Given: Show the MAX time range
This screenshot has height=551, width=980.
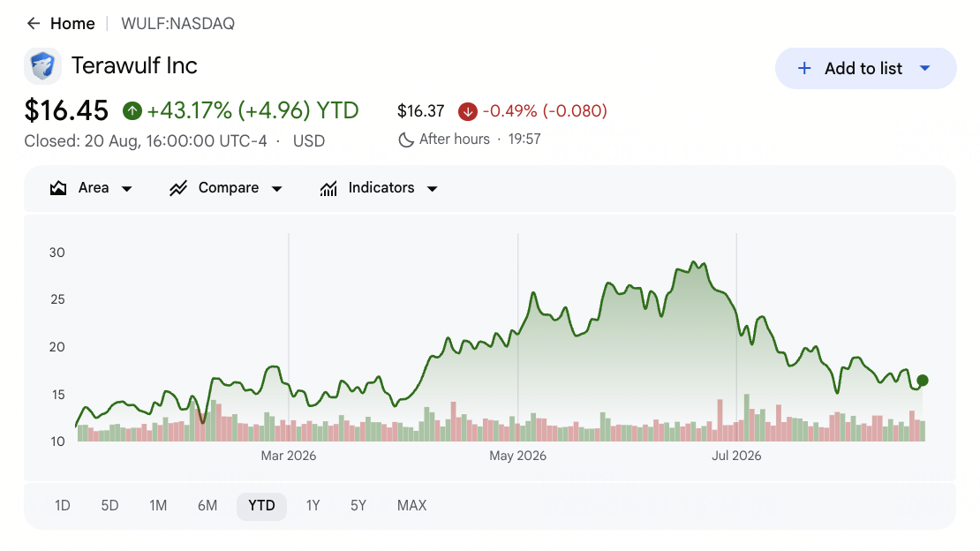Looking at the screenshot, I should tap(412, 505).
